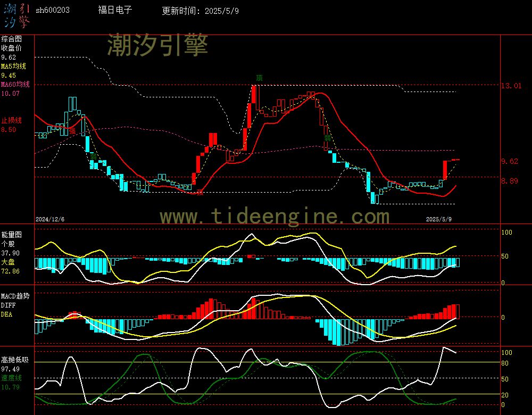Click the 速度线 legend label
This screenshot has height=415, width=532.
(x=11, y=378)
